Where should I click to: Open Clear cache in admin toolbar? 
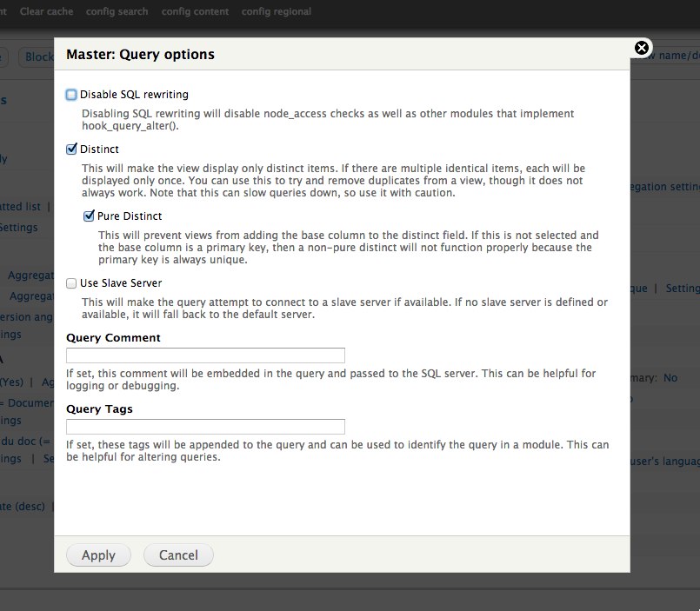[x=46, y=11]
